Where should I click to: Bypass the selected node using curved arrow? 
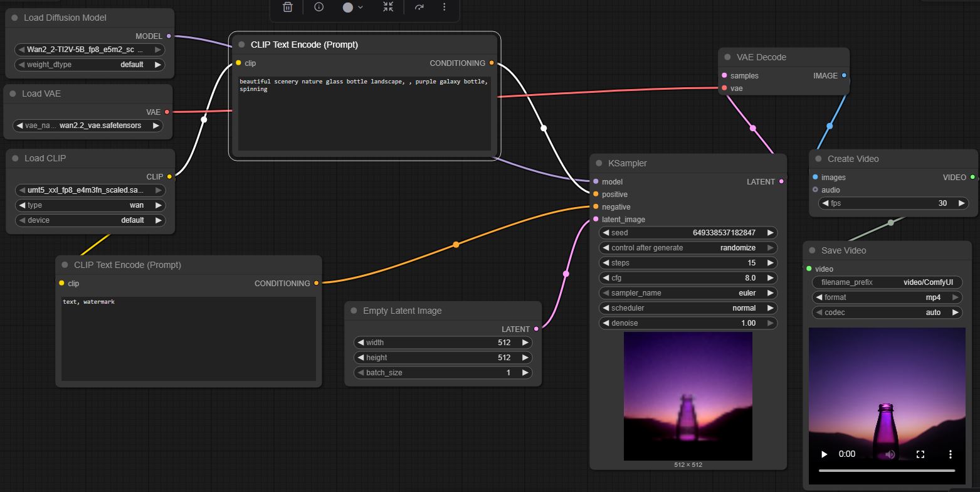(419, 7)
